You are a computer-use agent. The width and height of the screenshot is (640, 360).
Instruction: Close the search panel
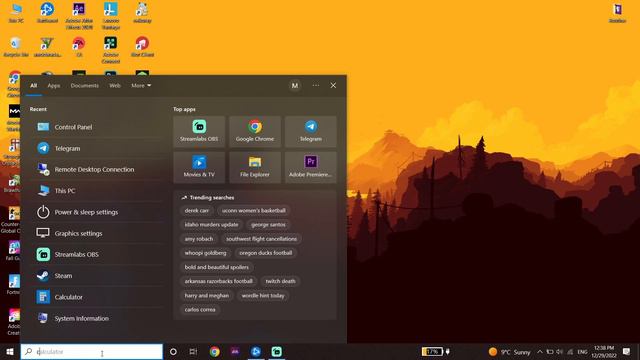(x=333, y=85)
